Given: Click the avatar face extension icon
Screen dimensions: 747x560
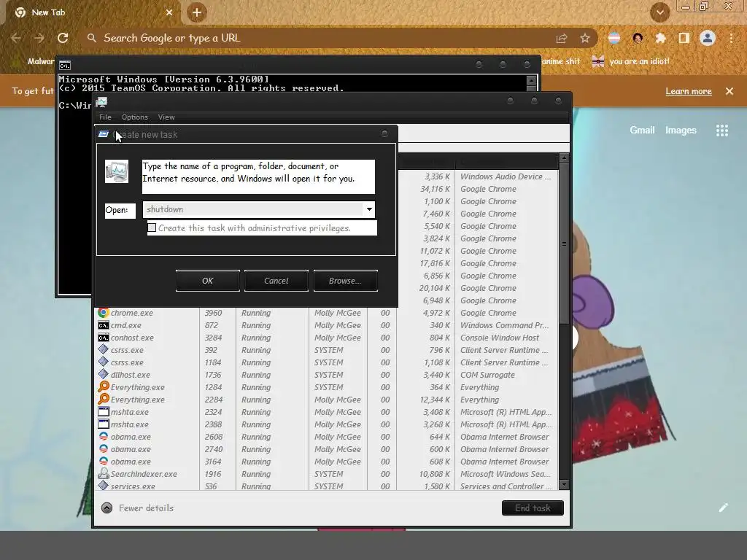Looking at the screenshot, I should [x=638, y=38].
